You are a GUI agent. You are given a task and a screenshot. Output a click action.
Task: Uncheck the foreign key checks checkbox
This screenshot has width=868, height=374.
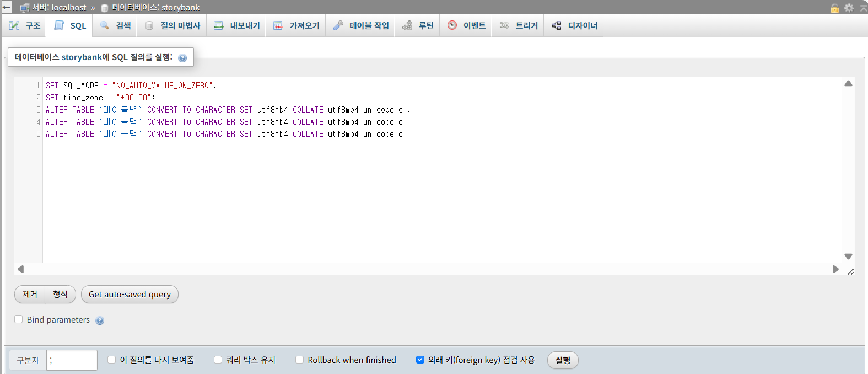pyautogui.click(x=420, y=360)
